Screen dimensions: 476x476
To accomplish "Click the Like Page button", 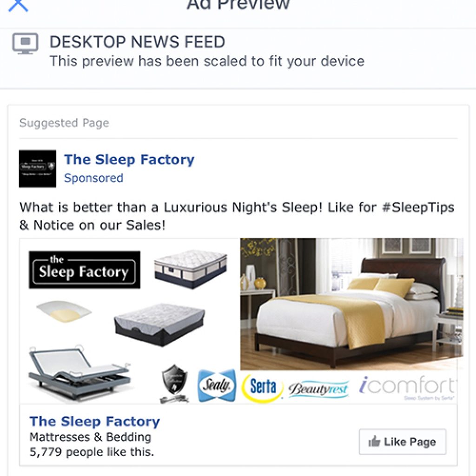I will coord(403,442).
